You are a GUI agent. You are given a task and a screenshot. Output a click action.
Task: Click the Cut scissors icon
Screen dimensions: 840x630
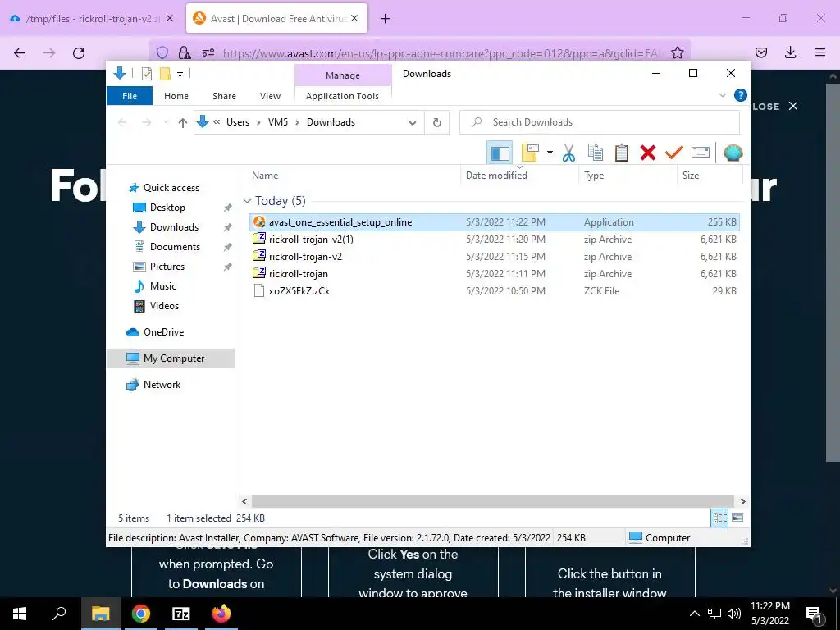click(568, 153)
